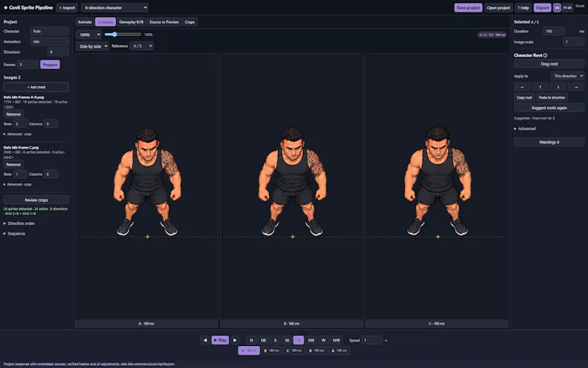Click the Speed input field
The image size is (588, 368).
pos(372,340)
